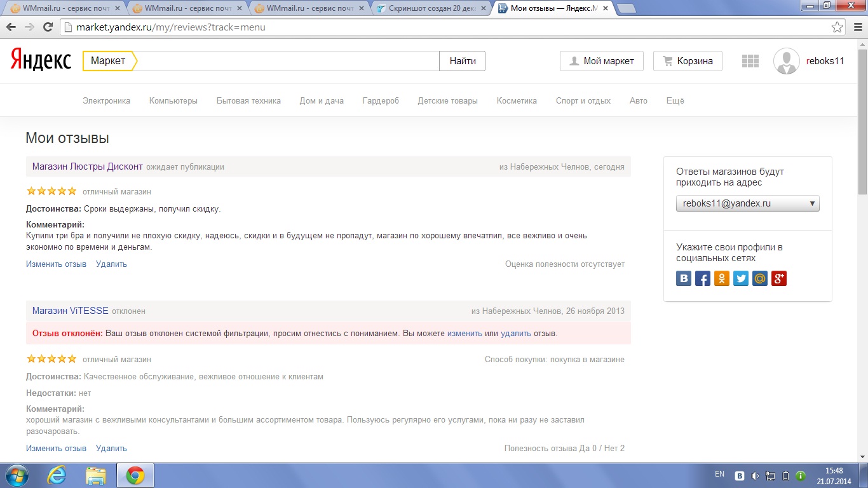The height and width of the screenshot is (488, 868).
Task: Click the Яндекс logo
Action: tap(41, 60)
